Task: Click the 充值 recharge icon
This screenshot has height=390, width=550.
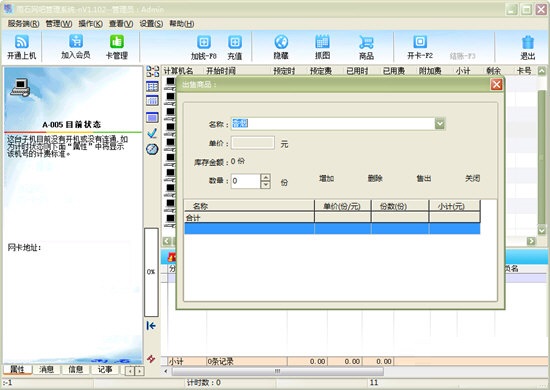Action: [235, 42]
